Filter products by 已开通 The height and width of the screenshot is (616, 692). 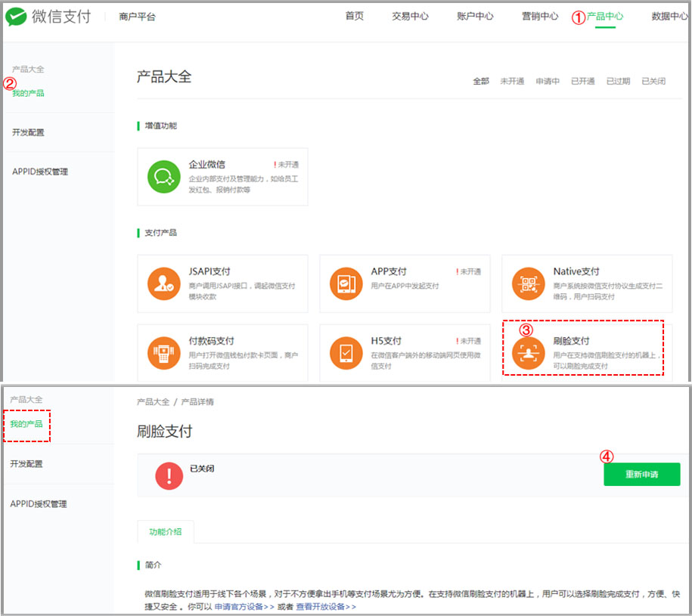point(583,81)
